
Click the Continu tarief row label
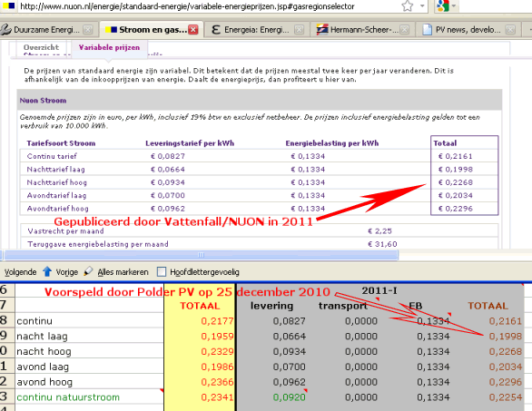pos(52,156)
